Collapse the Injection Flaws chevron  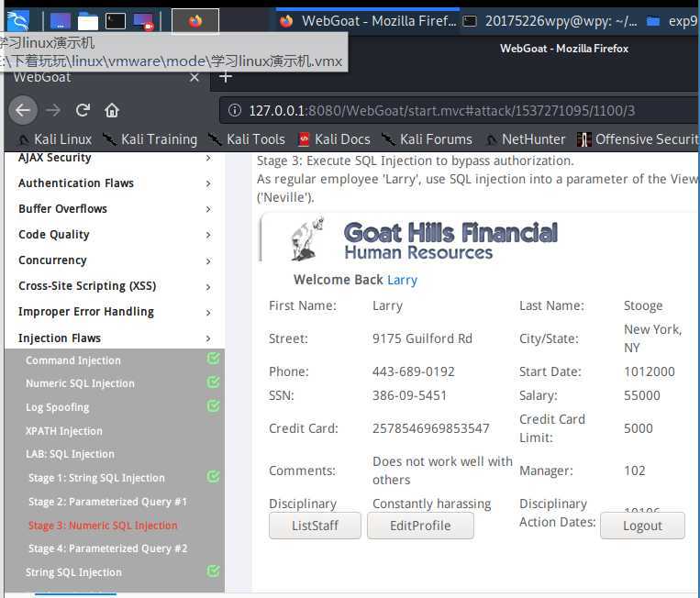click(208, 338)
